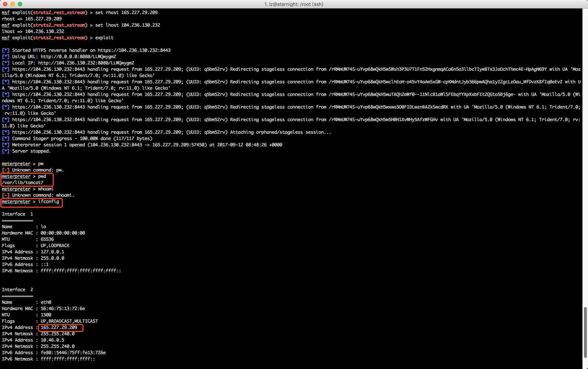The height and width of the screenshot is (369, 588).
Task: Click the IPv4 netmask '255.0.0.0'
Action: pos(53,258)
